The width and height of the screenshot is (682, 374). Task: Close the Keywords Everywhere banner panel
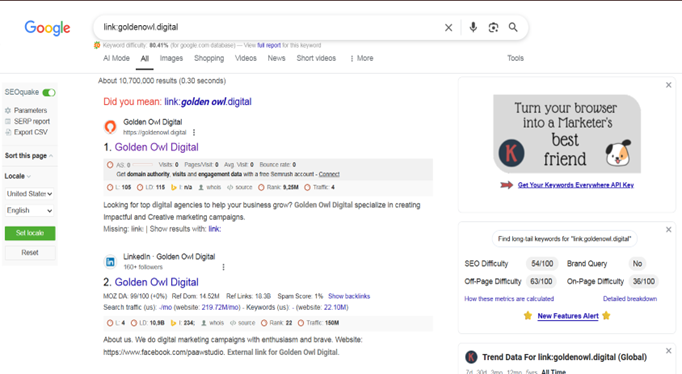pyautogui.click(x=669, y=85)
